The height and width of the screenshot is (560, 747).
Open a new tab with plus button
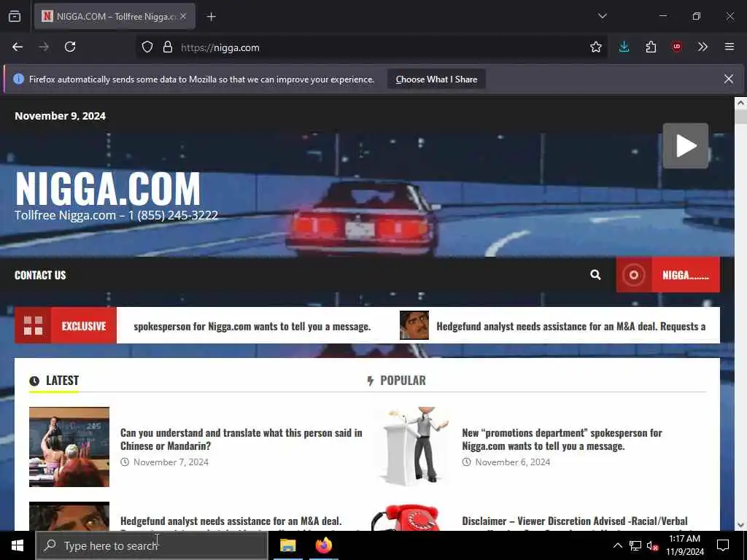tap(211, 17)
